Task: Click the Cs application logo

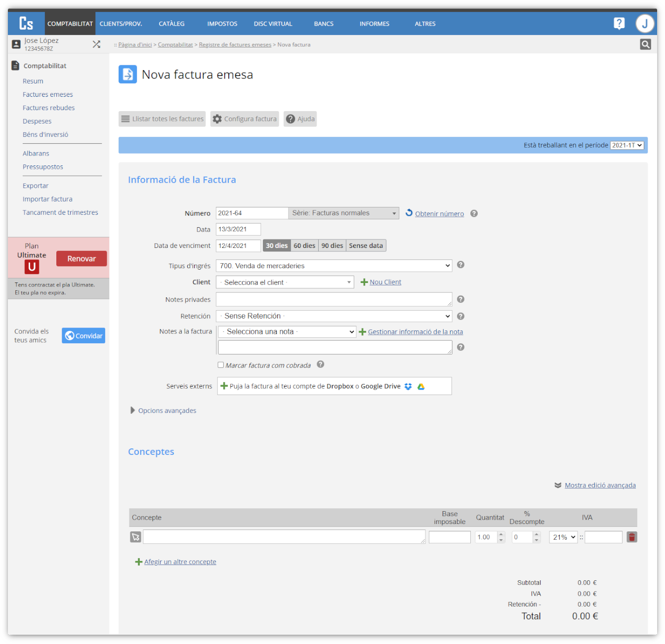Action: [26, 23]
